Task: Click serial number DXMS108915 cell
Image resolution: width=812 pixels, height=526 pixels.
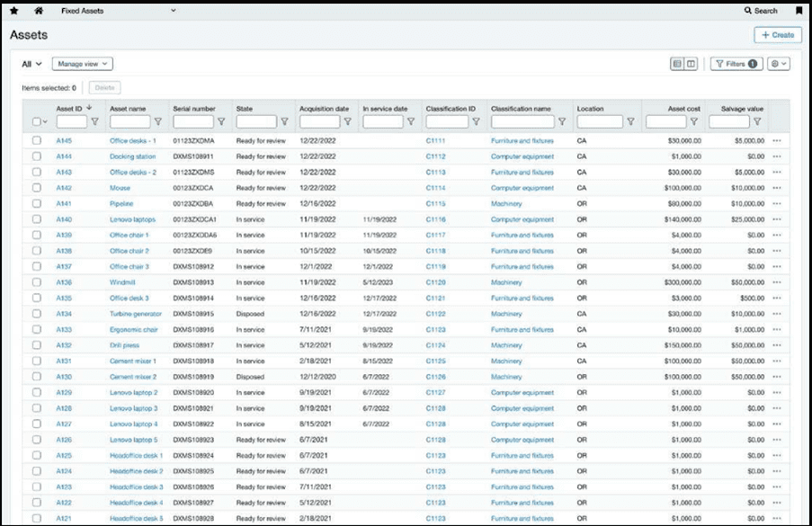Action: click(x=193, y=314)
